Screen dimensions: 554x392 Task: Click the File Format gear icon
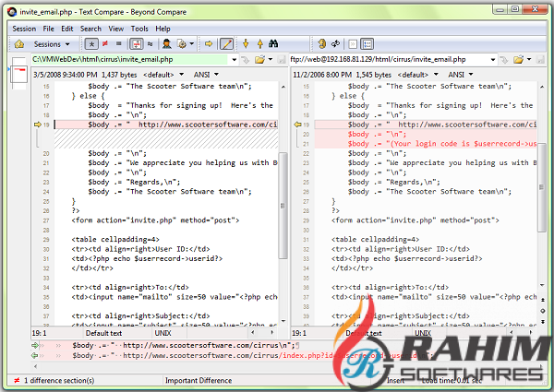coord(182,44)
